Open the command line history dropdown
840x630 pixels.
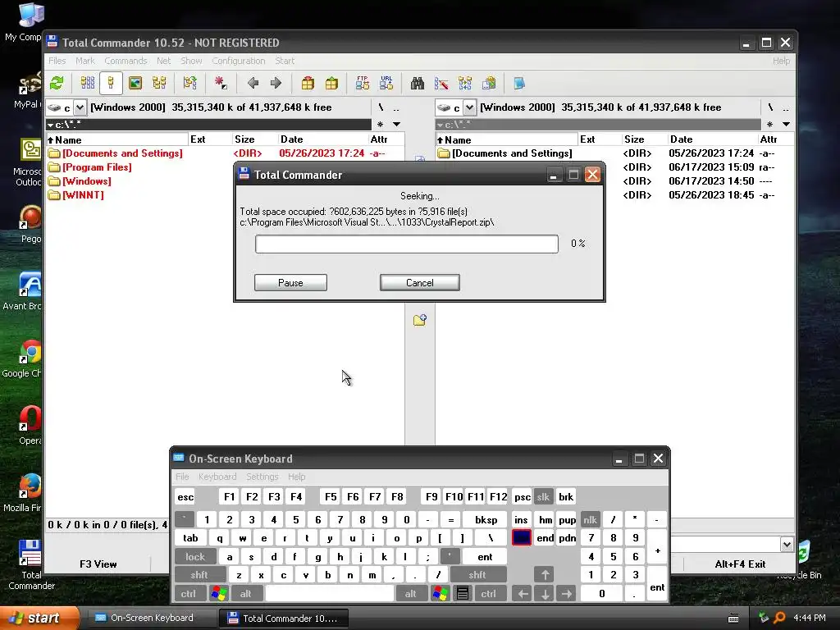click(787, 545)
